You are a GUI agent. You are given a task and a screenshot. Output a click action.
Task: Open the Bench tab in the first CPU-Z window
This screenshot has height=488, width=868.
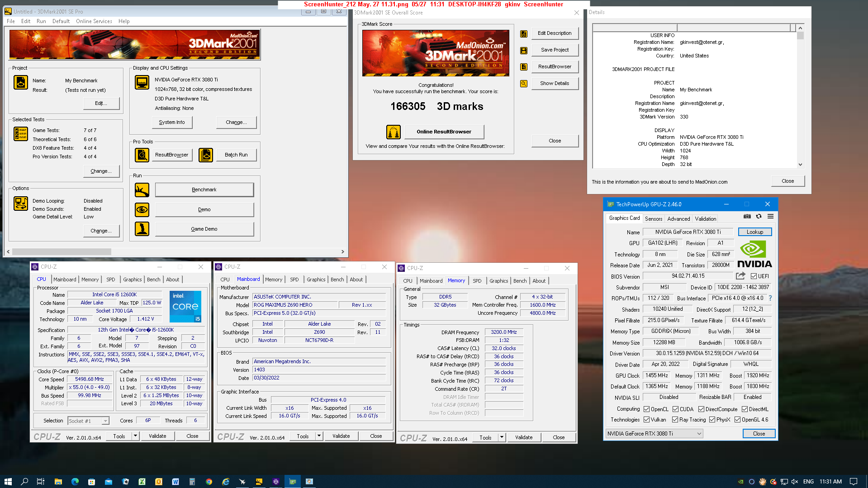point(153,280)
